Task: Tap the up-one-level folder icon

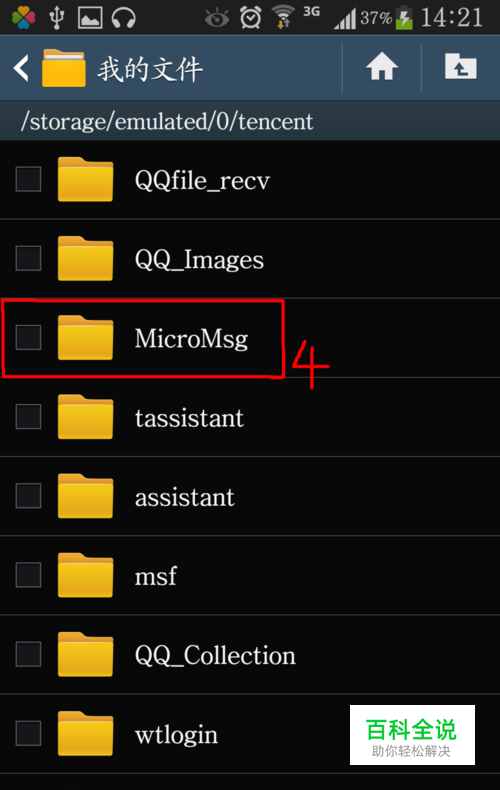Action: (x=461, y=67)
